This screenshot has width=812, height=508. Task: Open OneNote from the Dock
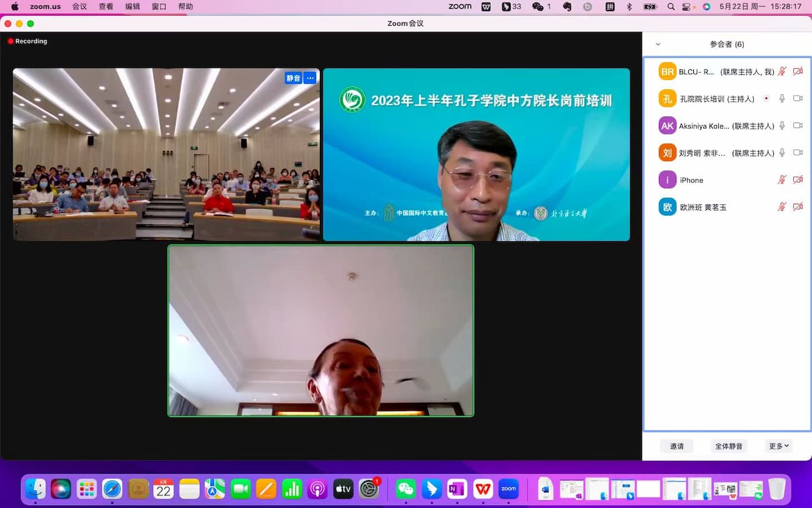coord(457,489)
